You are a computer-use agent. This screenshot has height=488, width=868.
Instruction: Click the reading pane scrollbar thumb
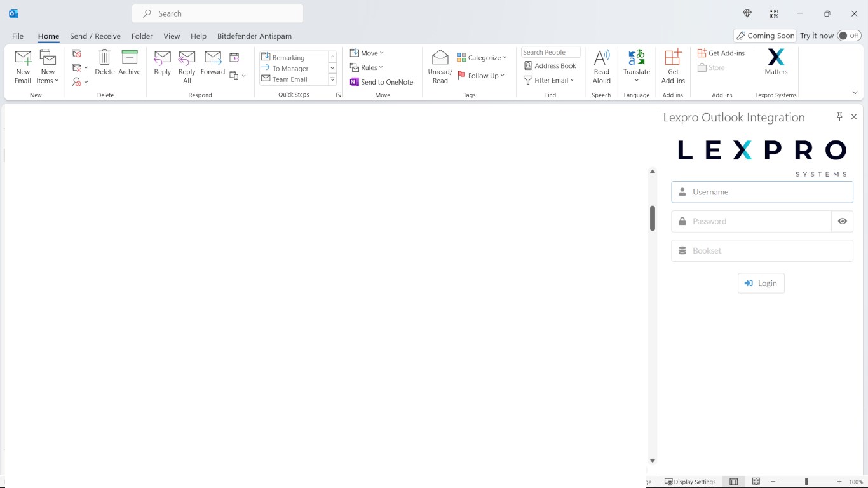click(653, 218)
